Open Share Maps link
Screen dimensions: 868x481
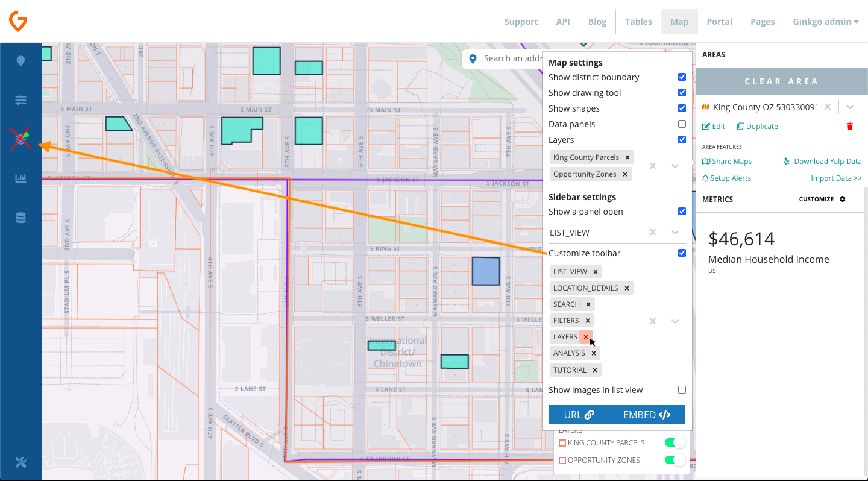tap(727, 162)
